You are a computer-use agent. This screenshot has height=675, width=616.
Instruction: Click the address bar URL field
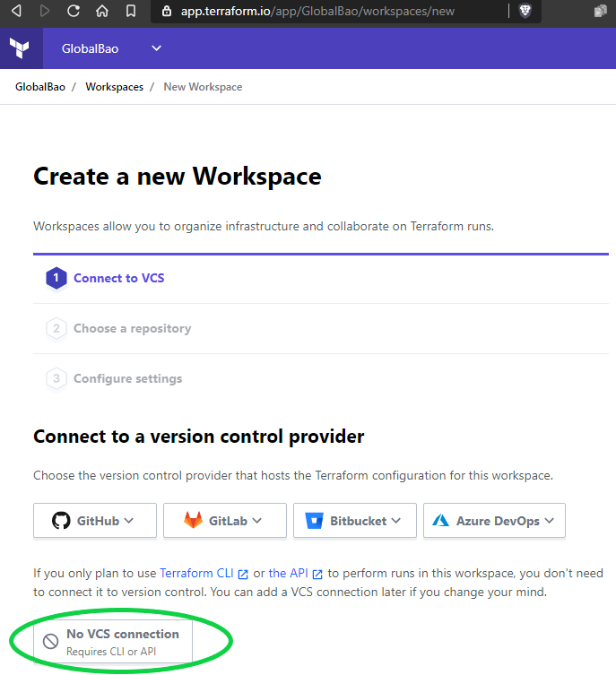pyautogui.click(x=317, y=11)
